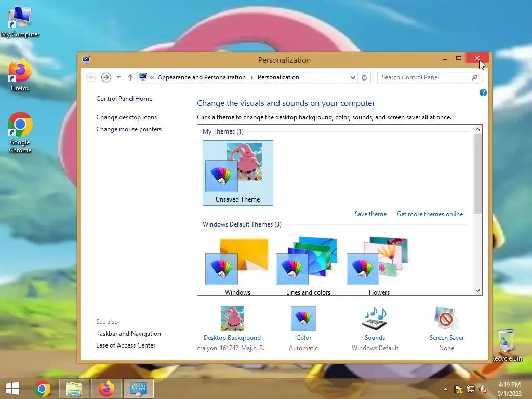Image resolution: width=532 pixels, height=399 pixels.
Task: Click the taskbar clock and date
Action: [x=510, y=389]
